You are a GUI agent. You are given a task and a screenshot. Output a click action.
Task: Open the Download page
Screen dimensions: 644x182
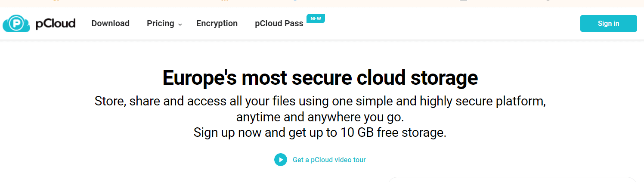(x=110, y=24)
